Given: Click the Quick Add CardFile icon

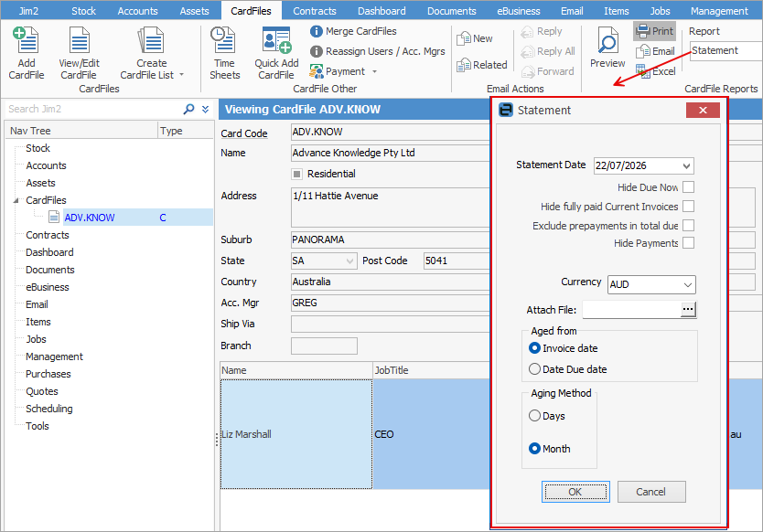Looking at the screenshot, I should 276,40.
